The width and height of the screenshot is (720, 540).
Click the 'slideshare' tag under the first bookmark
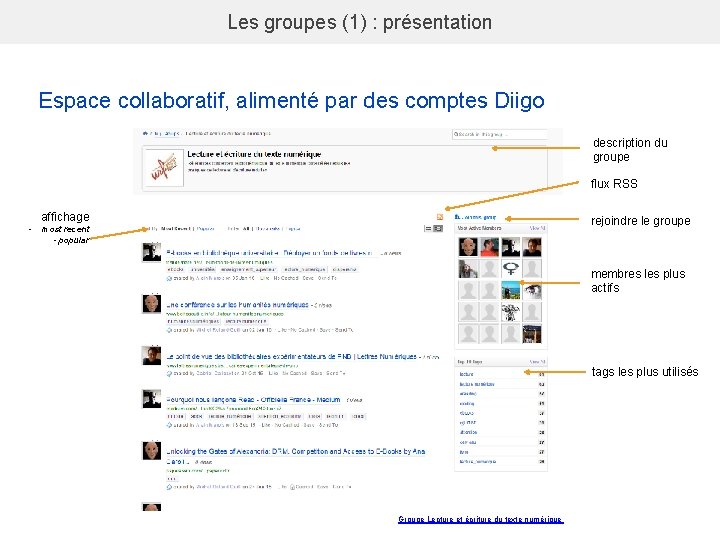(344, 270)
